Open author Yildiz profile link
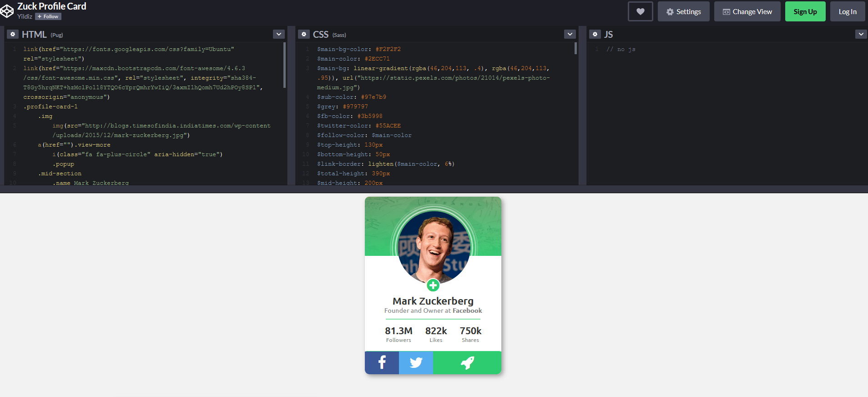This screenshot has width=868, height=397. 25,16
